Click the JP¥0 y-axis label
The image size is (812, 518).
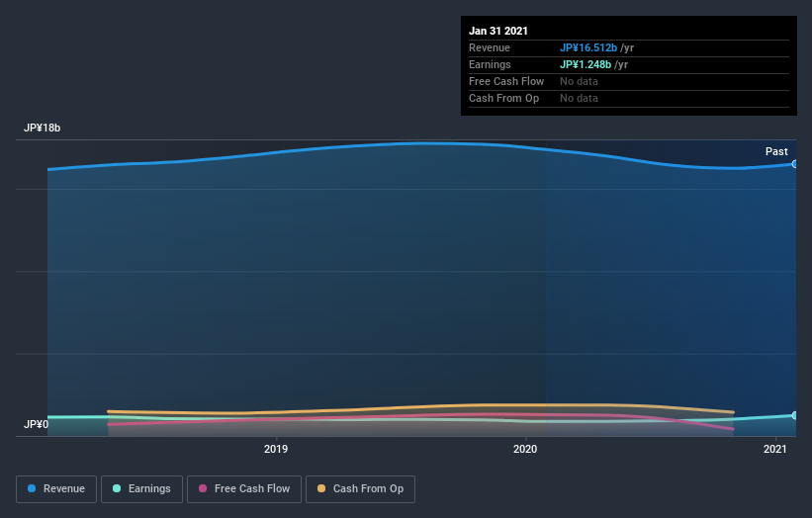(36, 424)
